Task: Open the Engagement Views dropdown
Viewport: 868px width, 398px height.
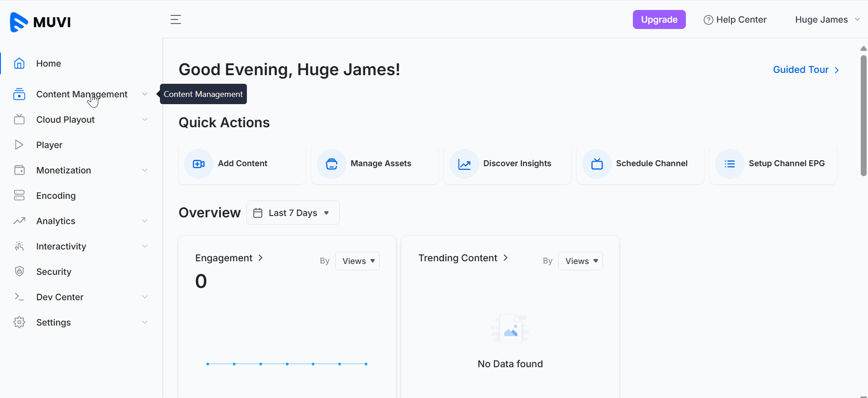Action: [x=357, y=261]
